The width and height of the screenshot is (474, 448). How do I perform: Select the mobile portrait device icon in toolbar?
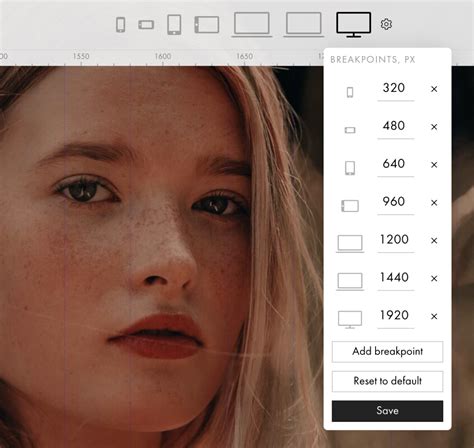point(121,25)
